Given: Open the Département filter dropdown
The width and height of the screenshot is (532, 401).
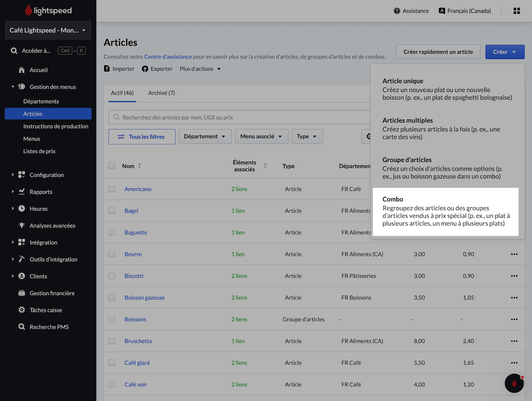Looking at the screenshot, I should [205, 137].
